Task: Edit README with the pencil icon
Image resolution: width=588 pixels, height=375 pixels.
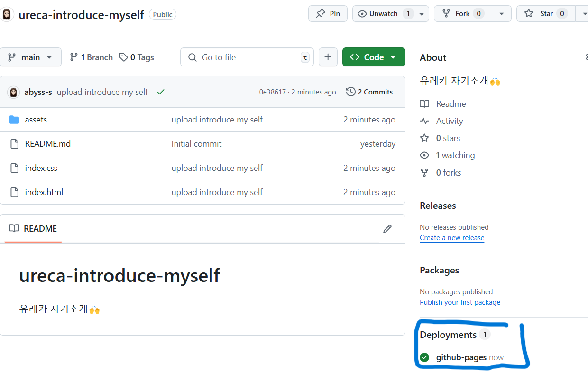Action: pos(387,229)
